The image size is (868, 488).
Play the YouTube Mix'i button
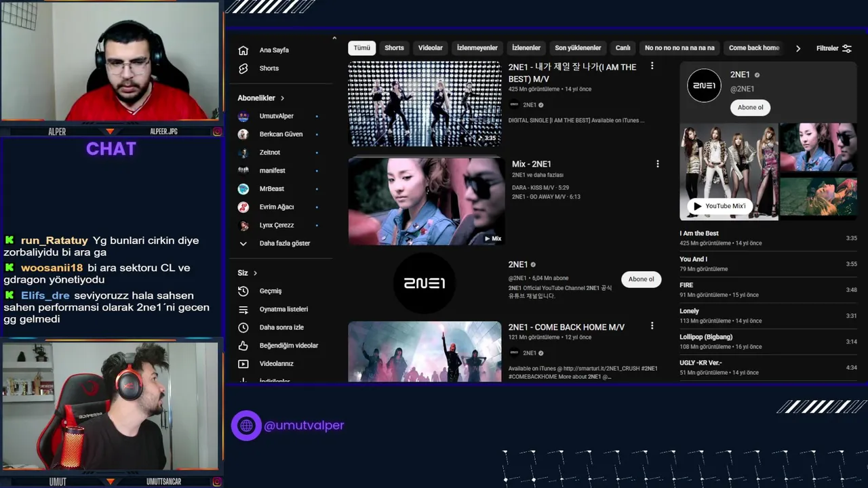[x=719, y=206]
